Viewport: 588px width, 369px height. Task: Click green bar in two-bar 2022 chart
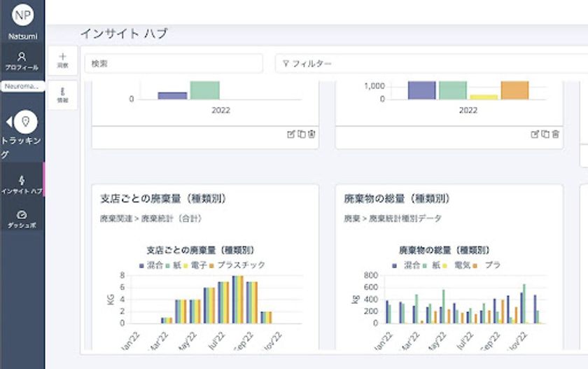pos(204,90)
